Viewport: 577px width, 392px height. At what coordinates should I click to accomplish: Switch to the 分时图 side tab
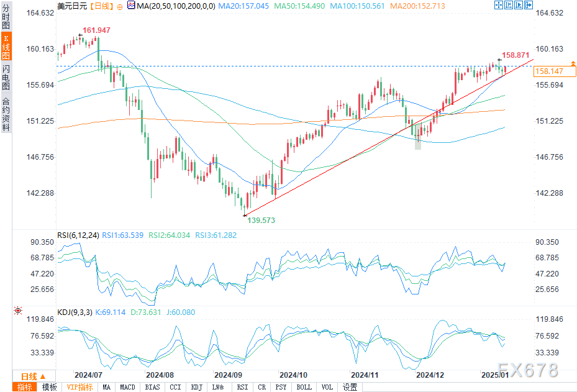click(6, 20)
